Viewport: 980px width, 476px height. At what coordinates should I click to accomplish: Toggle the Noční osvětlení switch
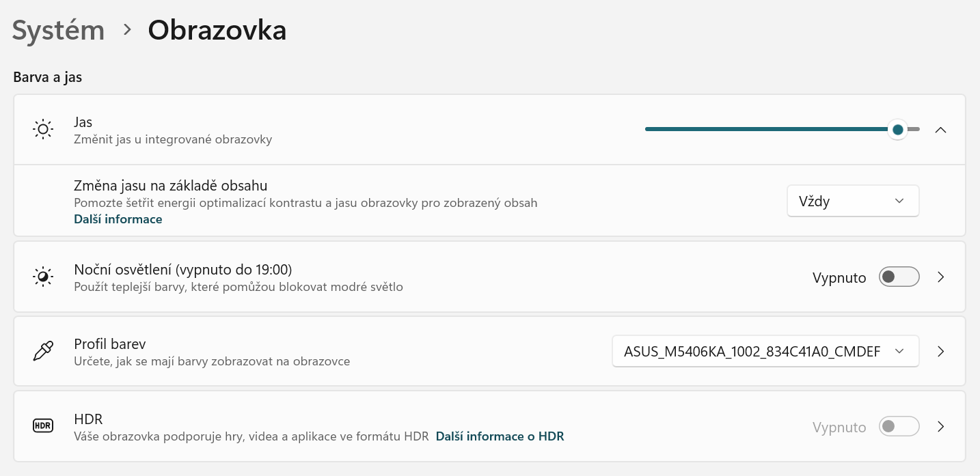(899, 277)
